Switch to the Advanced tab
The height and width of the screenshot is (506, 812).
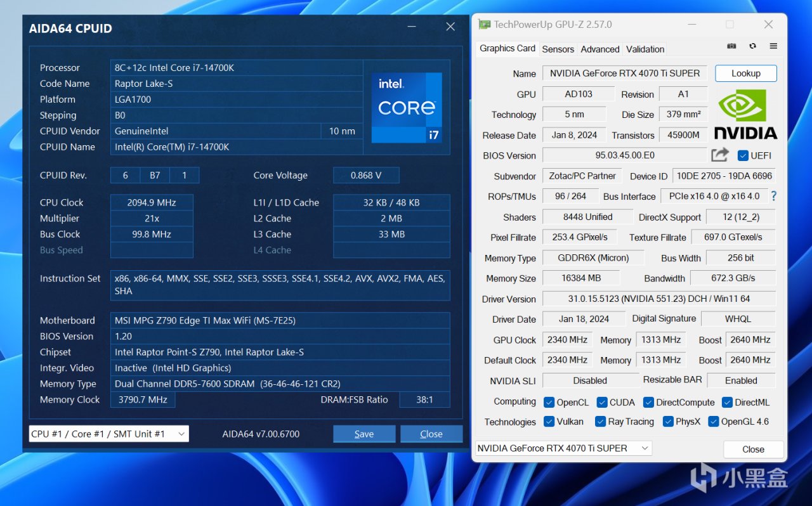point(599,49)
